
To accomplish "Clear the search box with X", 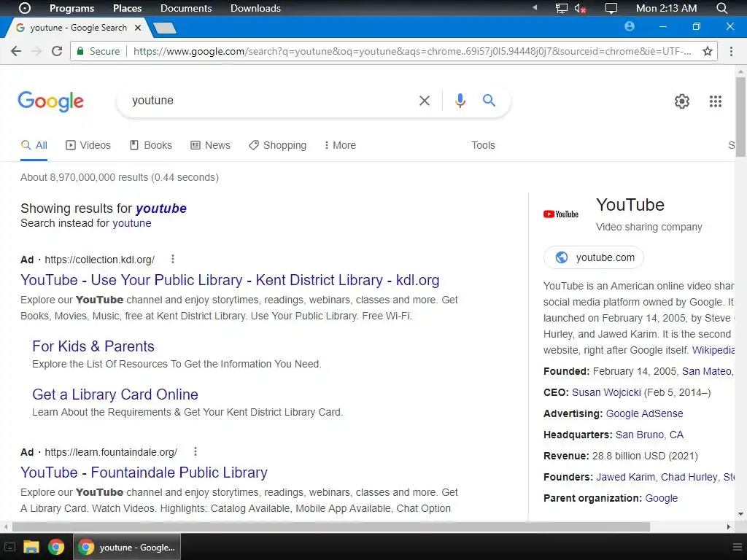I will 425,101.
